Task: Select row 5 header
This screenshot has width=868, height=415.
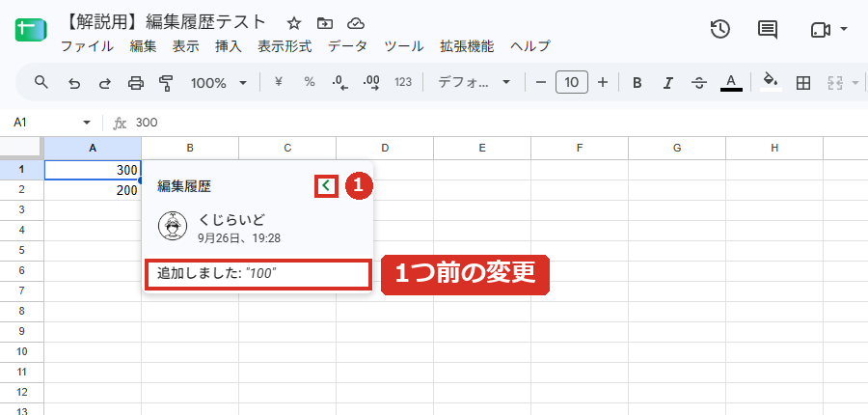Action: (x=21, y=250)
